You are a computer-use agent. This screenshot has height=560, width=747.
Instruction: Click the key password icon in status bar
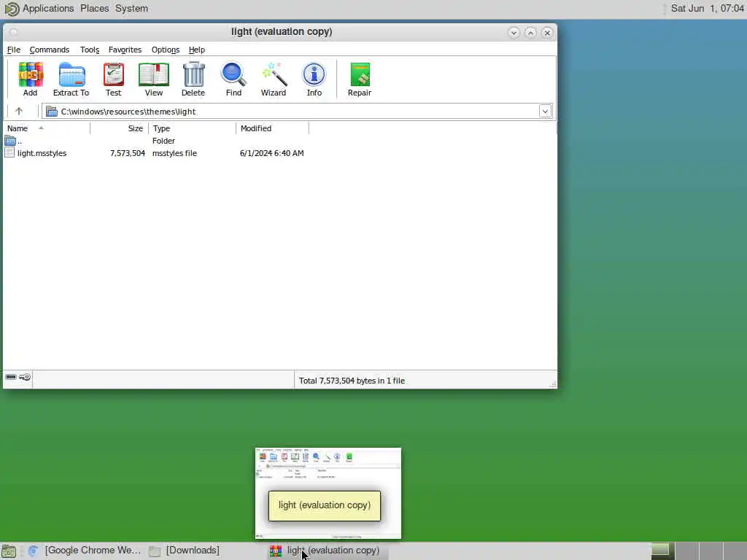pyautogui.click(x=25, y=377)
